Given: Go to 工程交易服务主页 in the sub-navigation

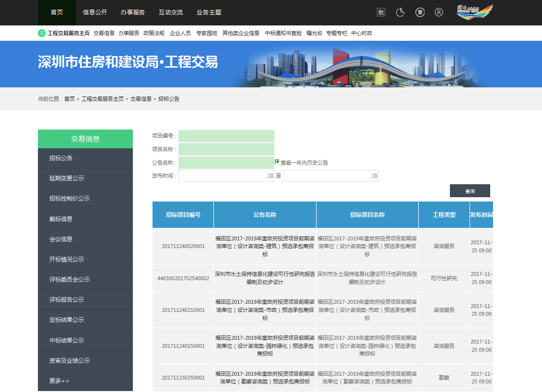Looking at the screenshot, I should 69,33.
